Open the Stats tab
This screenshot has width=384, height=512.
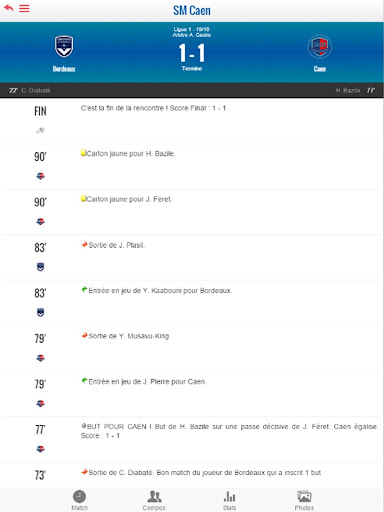pos(229,500)
